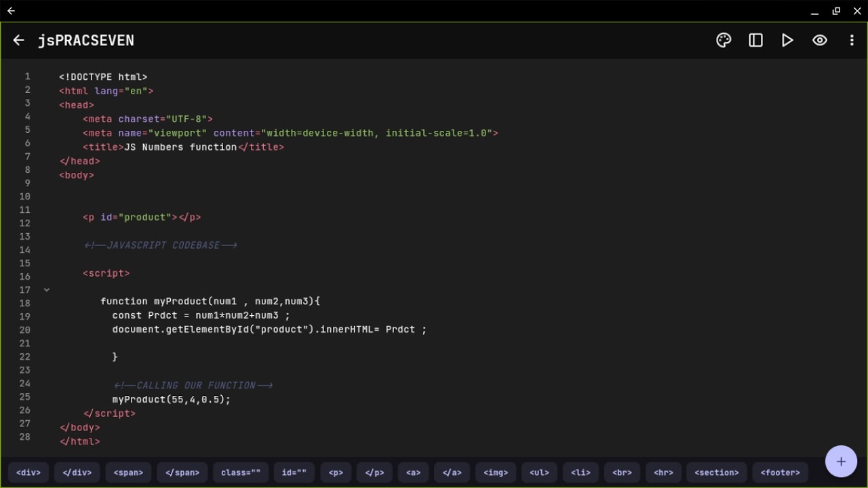Open the color theme palette
This screenshot has width=868, height=488.
724,40
